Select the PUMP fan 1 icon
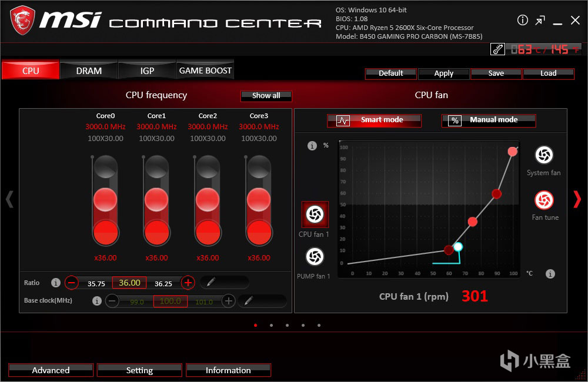588x382 pixels. 315,257
